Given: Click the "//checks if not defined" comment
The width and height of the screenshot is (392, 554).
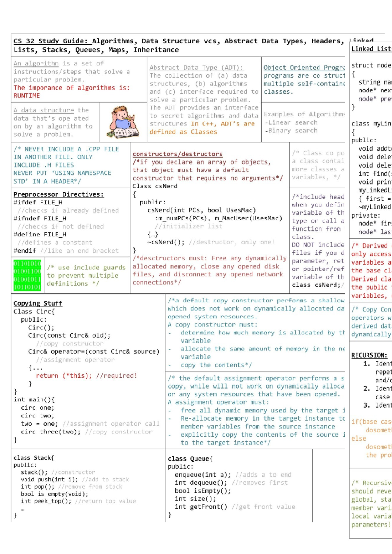Looking at the screenshot, I should [61, 226].
